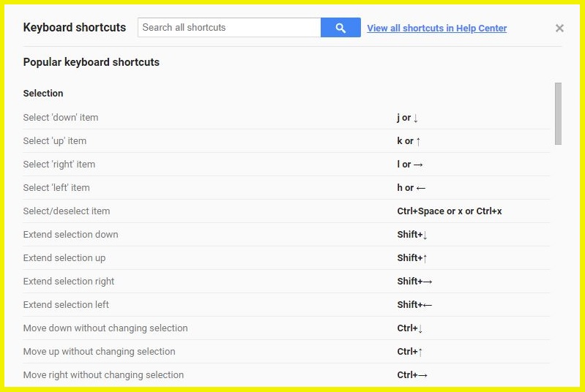Click the Extend selection left entry
The height and width of the screenshot is (392, 585).
(x=286, y=305)
